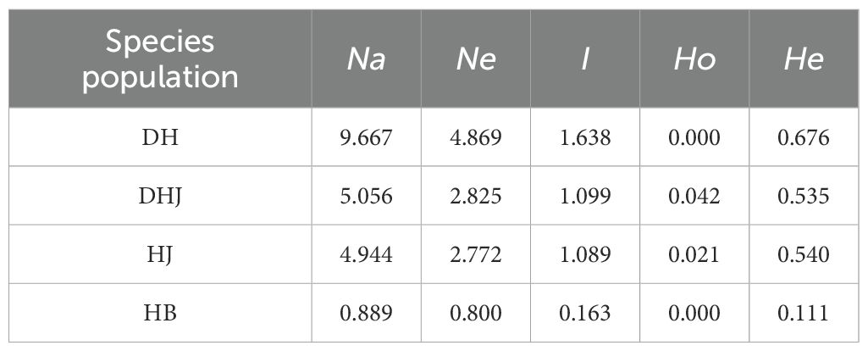Select the Ho value 0.042 cell

pos(694,196)
